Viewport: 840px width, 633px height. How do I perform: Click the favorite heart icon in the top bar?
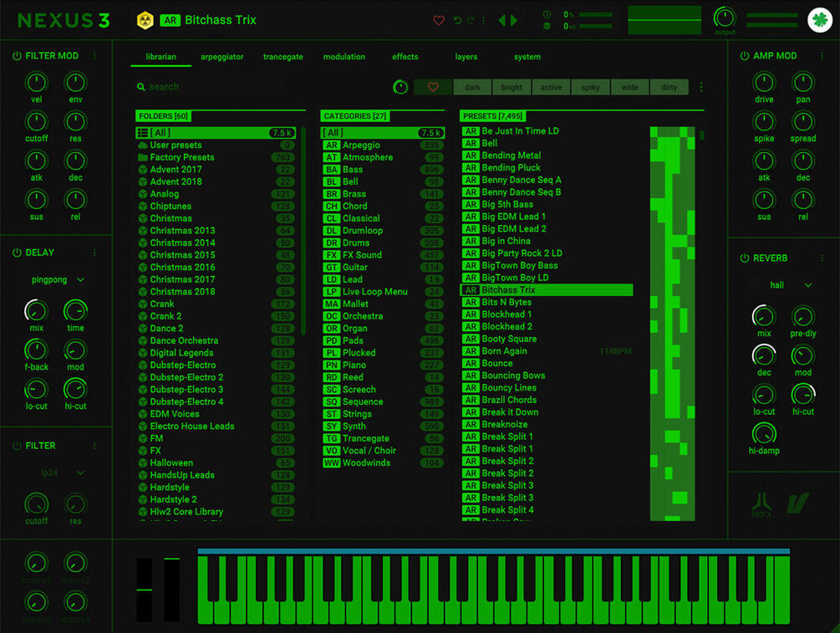coord(439,20)
